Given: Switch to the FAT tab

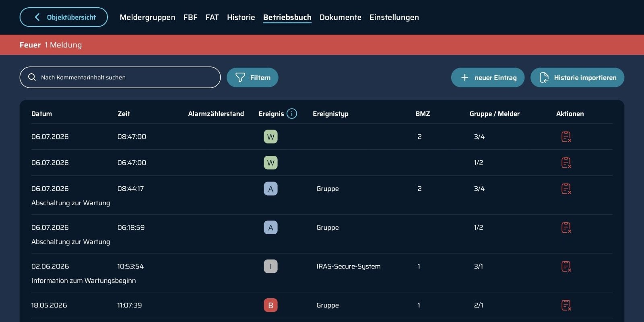Looking at the screenshot, I should click(x=212, y=17).
